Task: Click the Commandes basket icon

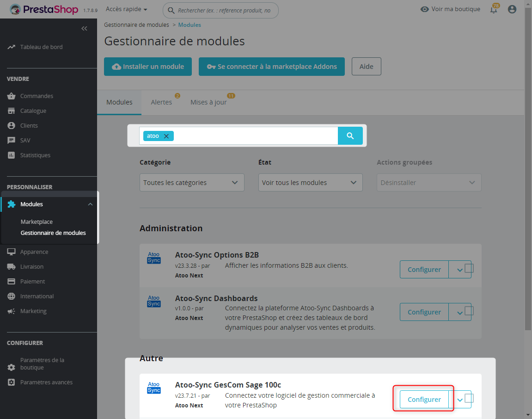Action: (x=11, y=96)
